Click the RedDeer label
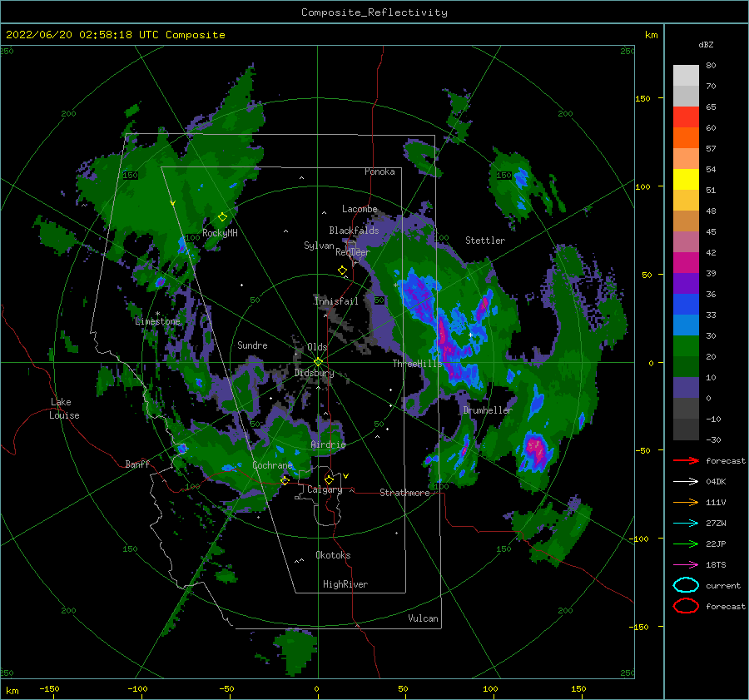This screenshot has height=700, width=749. pyautogui.click(x=353, y=252)
